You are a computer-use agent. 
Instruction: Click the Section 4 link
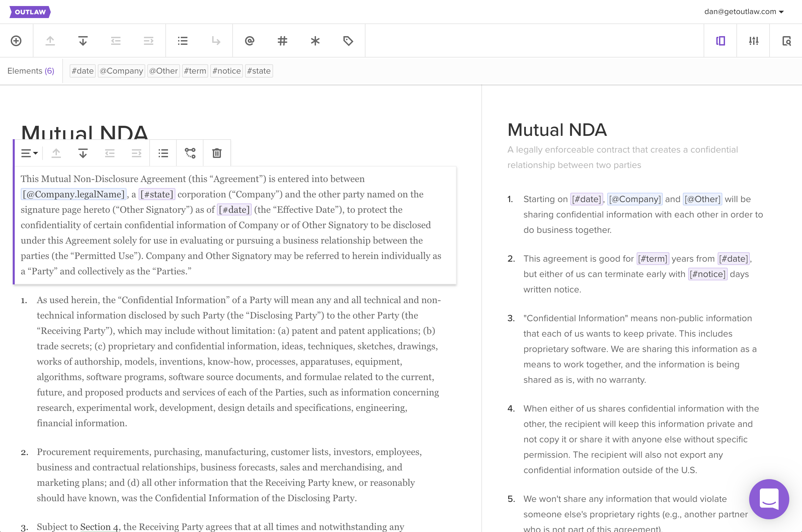(99, 527)
